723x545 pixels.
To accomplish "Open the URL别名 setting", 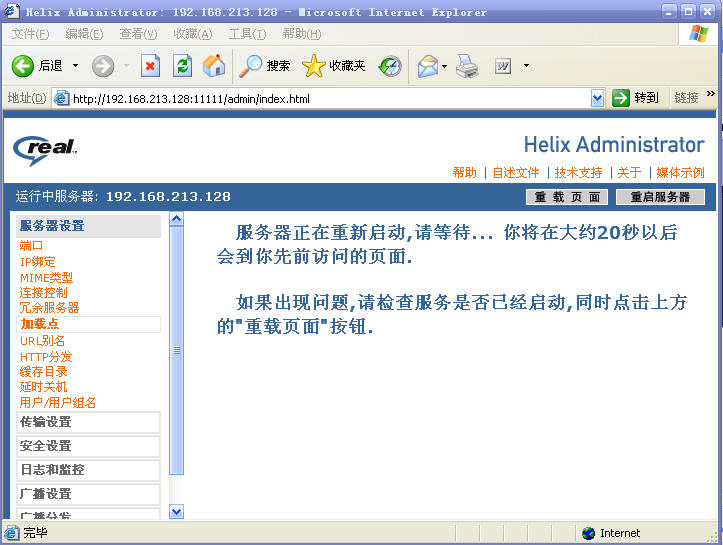I will coord(42,341).
